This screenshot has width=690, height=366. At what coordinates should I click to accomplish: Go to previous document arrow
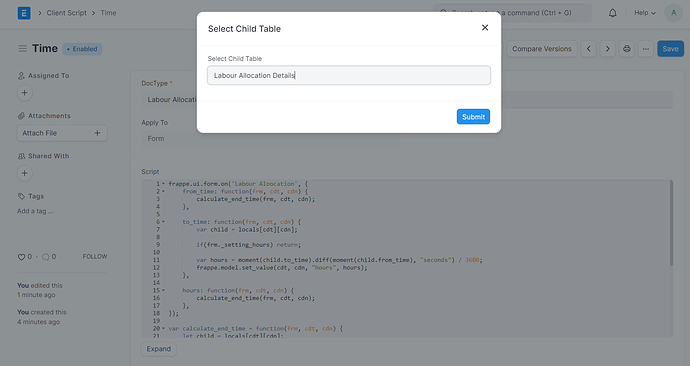[x=589, y=49]
